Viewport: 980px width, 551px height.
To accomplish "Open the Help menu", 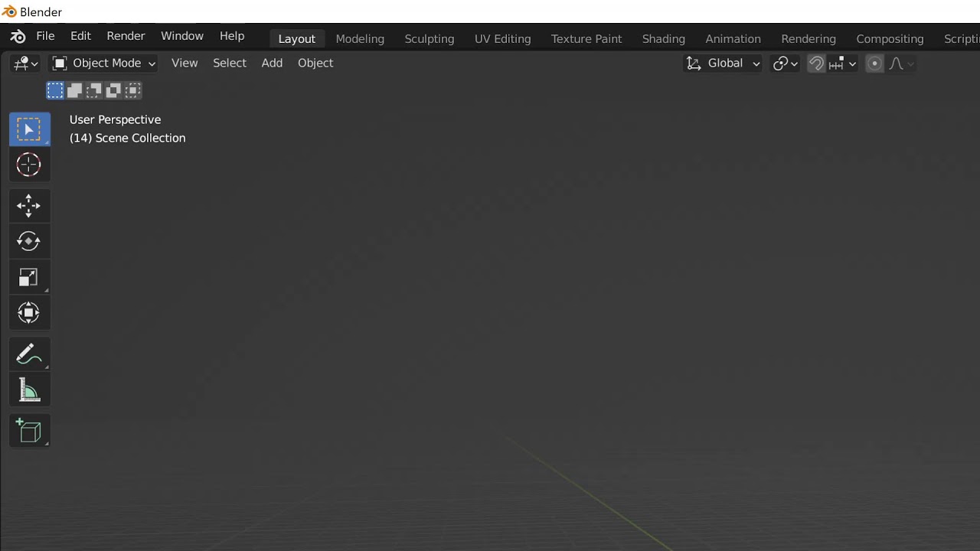I will pyautogui.click(x=232, y=36).
